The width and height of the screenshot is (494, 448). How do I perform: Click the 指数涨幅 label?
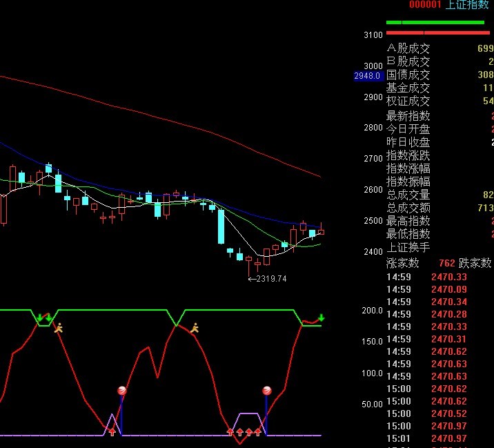(408, 168)
